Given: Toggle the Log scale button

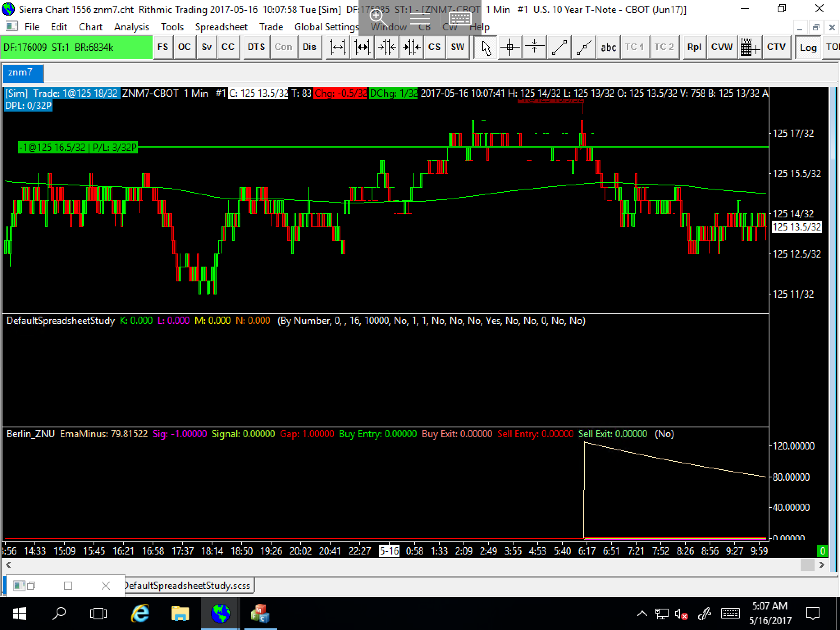Looking at the screenshot, I should pyautogui.click(x=808, y=48).
